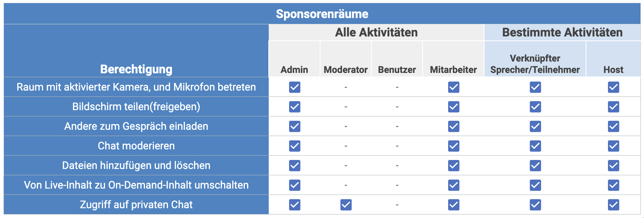
Task: Select the Benutzer column header
Action: pyautogui.click(x=397, y=70)
